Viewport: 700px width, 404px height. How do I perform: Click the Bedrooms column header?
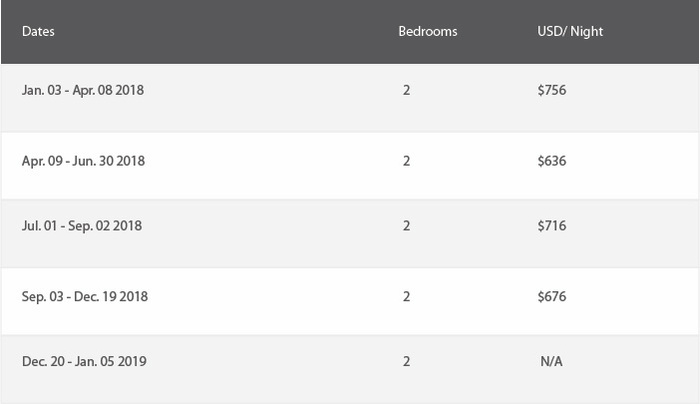click(428, 31)
